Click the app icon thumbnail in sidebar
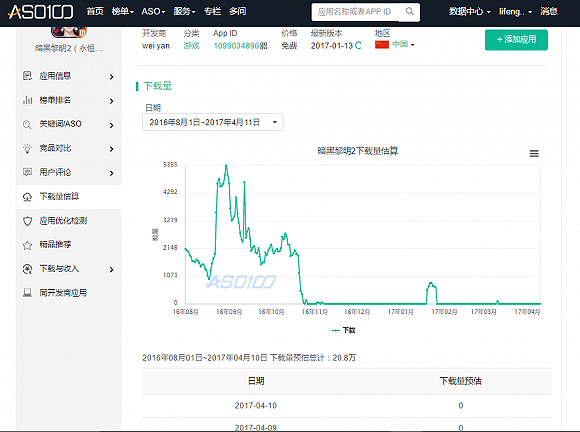The height and width of the screenshot is (432, 580). (69, 32)
